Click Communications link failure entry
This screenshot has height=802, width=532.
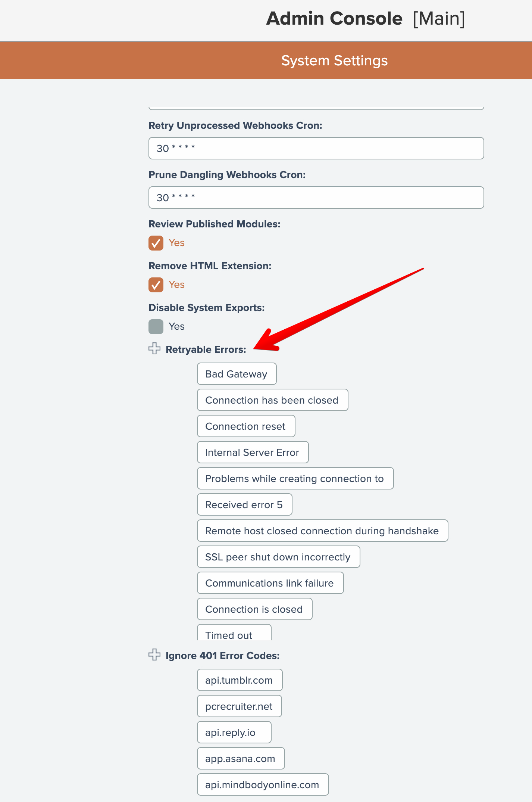[270, 583]
